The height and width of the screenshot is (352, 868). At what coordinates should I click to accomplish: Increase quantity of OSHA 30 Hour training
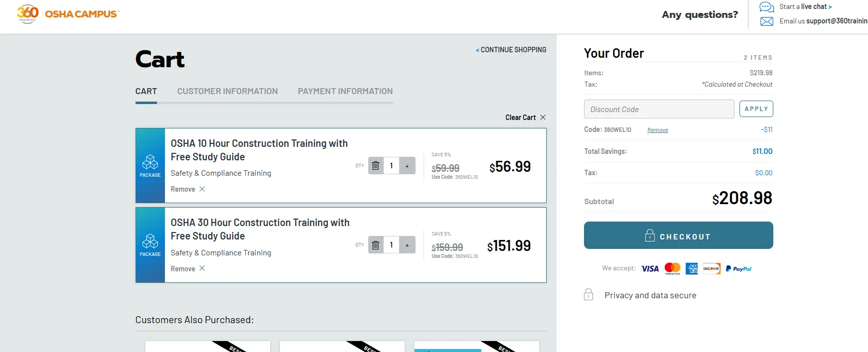[x=407, y=245]
